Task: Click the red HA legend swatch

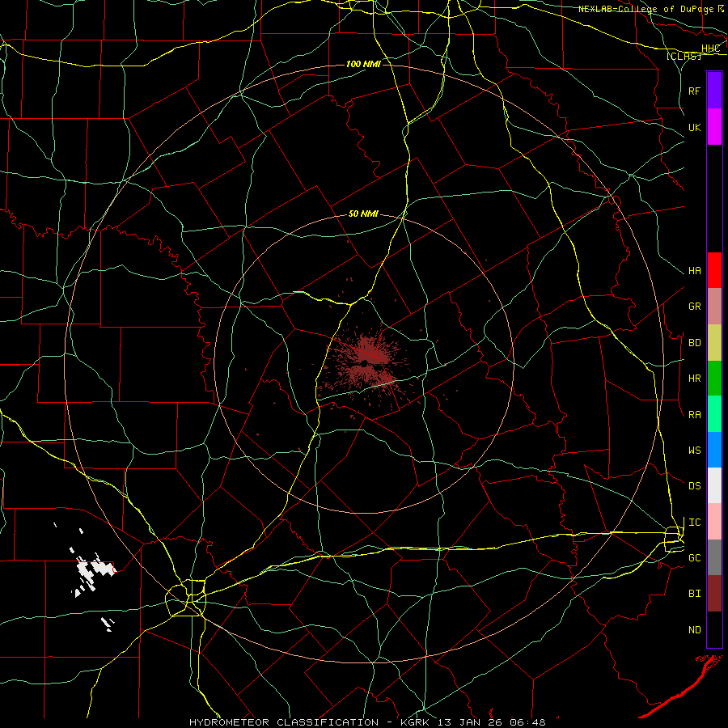Action: click(714, 270)
